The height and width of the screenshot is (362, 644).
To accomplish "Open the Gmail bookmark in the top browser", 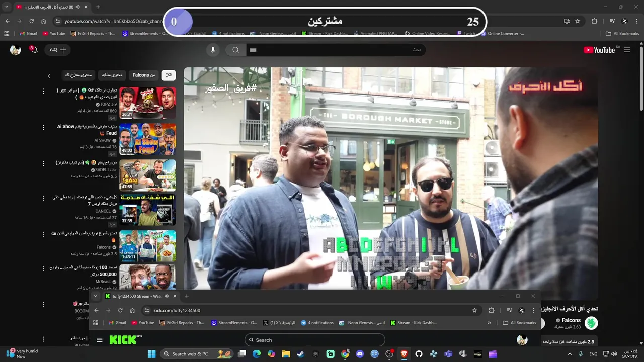I will [x=28, y=34].
